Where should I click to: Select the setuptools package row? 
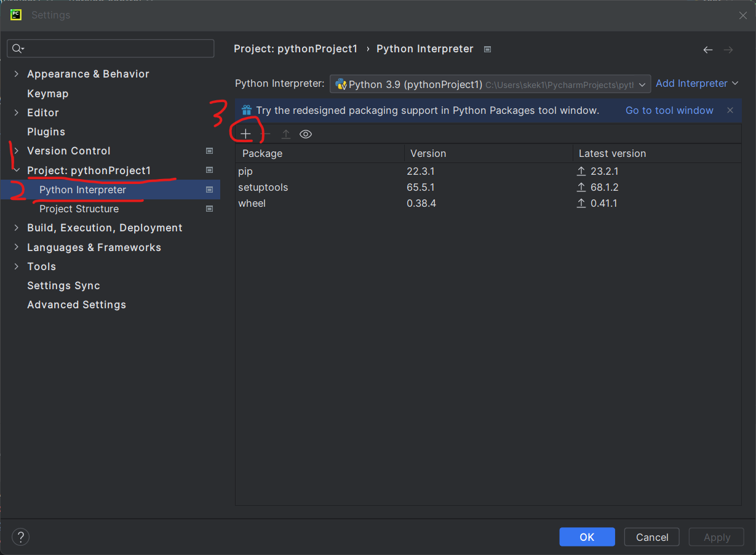(488, 187)
